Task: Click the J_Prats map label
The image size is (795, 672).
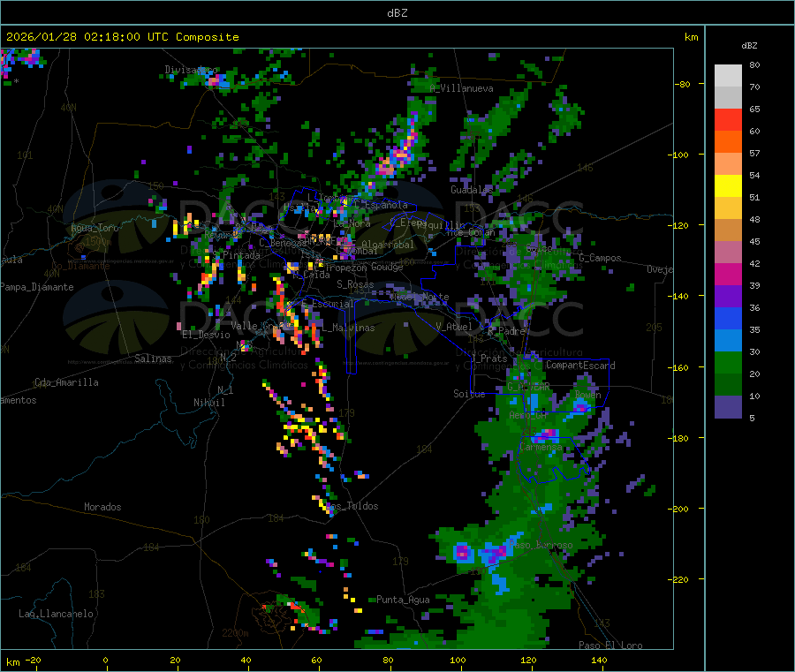Action: tap(488, 358)
